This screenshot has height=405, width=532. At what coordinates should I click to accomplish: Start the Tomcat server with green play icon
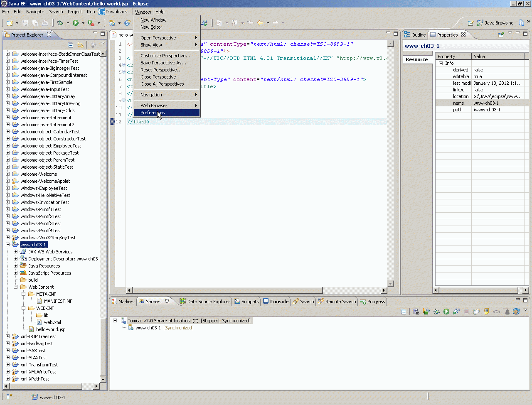tap(446, 312)
